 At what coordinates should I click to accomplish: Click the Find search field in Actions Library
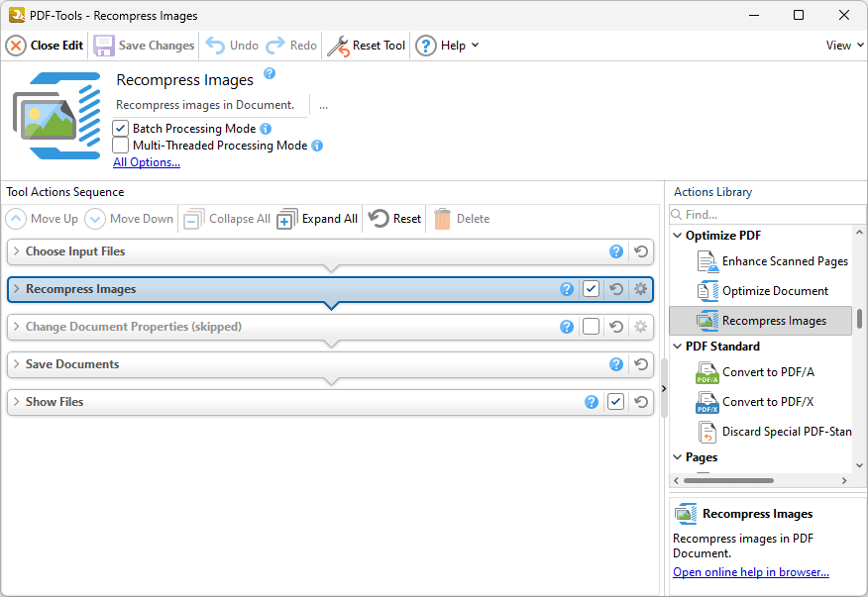[767, 215]
